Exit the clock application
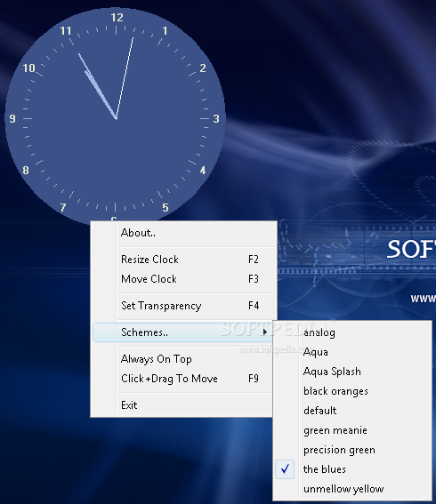Viewport: 436px width, 504px height. pyautogui.click(x=183, y=405)
